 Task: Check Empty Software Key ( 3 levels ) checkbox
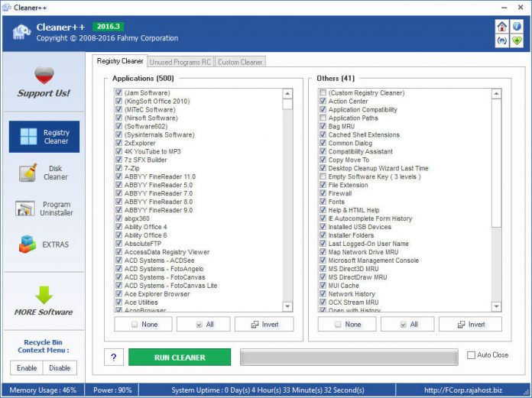[323, 176]
